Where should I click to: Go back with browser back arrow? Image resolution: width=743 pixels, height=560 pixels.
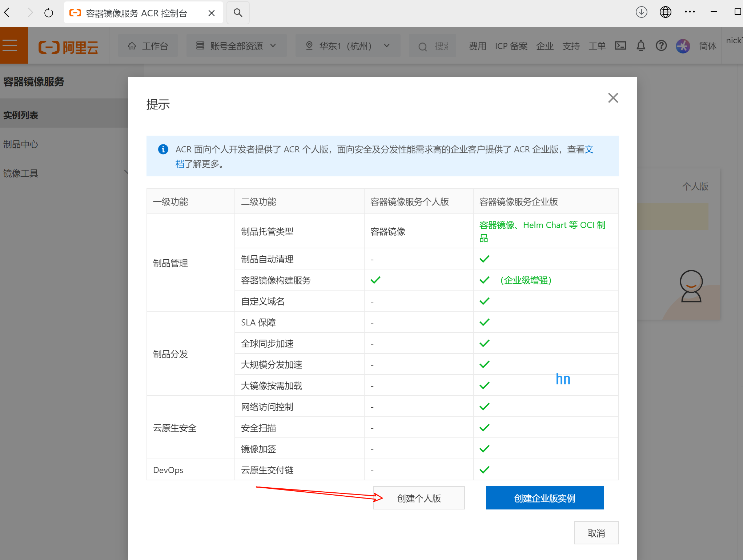[7, 13]
